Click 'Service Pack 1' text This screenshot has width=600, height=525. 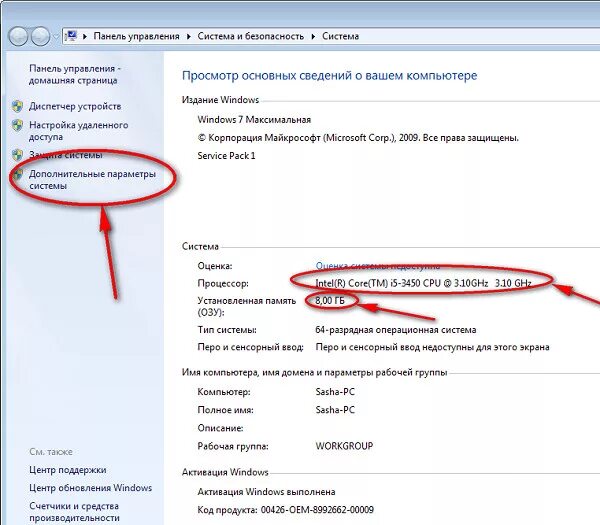click(226, 156)
